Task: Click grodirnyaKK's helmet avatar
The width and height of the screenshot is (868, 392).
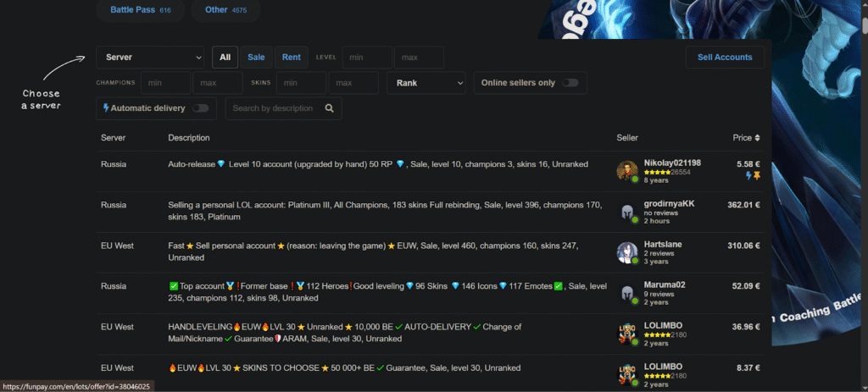Action: 627,212
